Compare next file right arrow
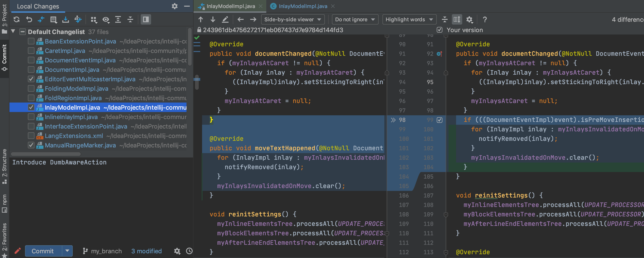The width and height of the screenshot is (644, 258). [x=253, y=20]
